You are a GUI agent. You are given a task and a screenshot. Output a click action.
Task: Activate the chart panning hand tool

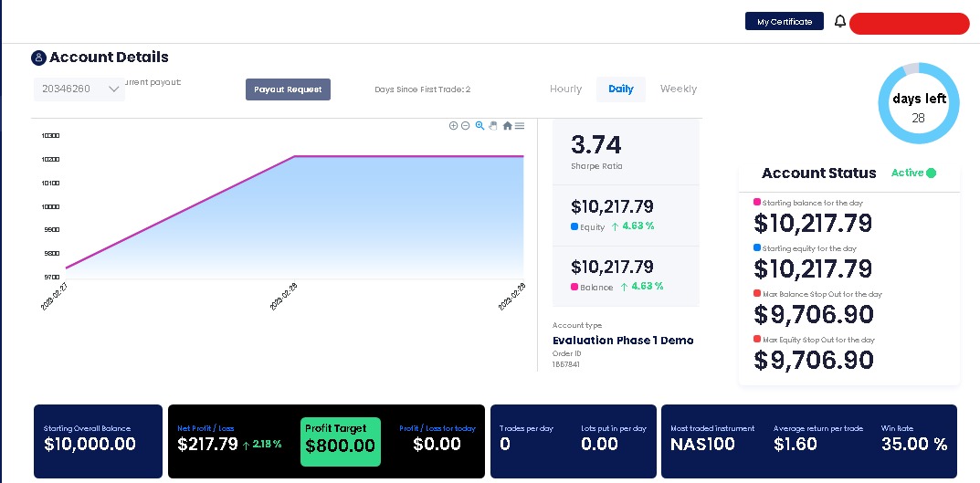(493, 126)
